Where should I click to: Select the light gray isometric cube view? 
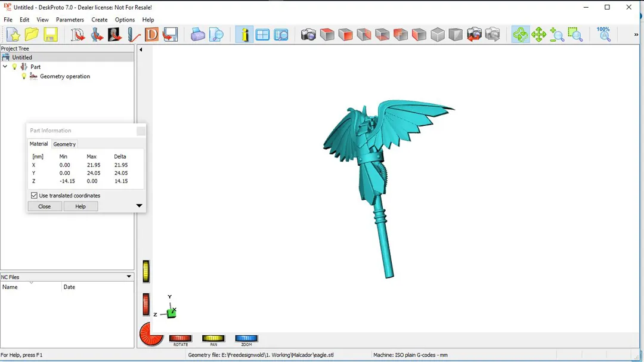coord(438,35)
